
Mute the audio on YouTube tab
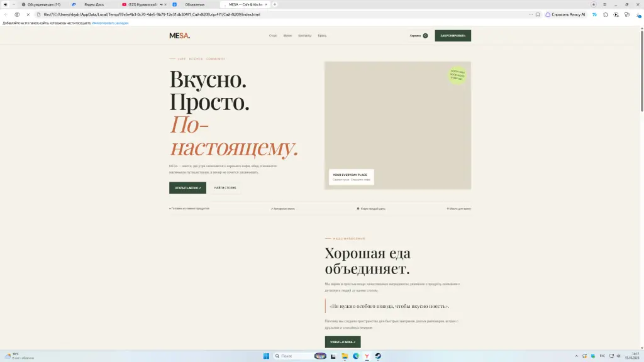161,4
